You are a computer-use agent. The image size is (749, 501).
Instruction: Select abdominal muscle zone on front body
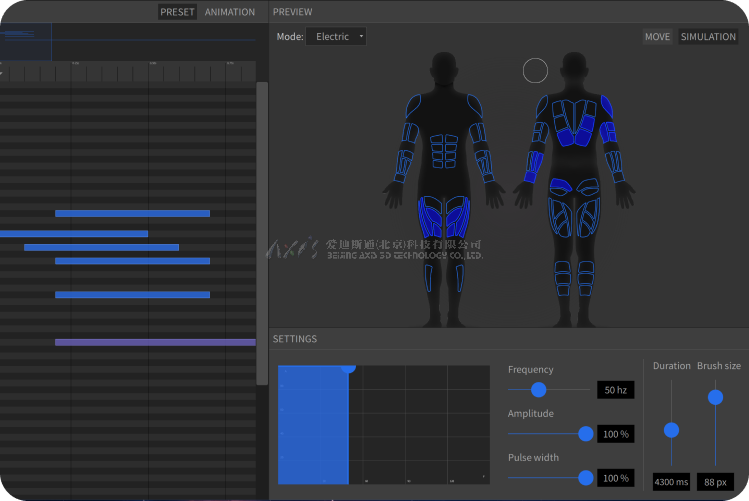click(x=443, y=150)
